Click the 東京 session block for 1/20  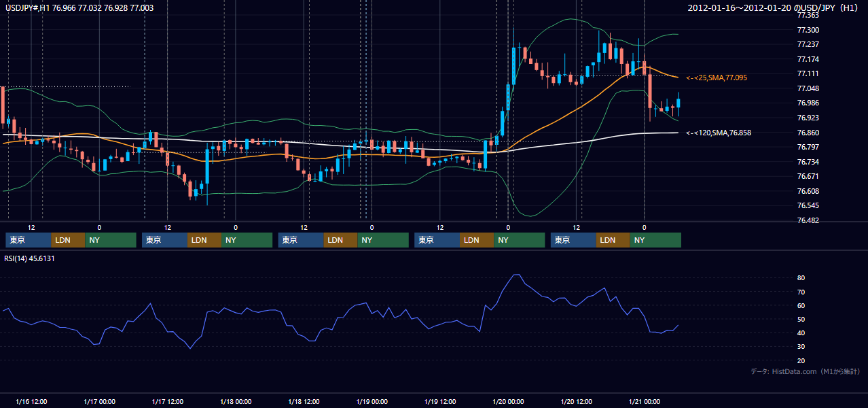pos(574,240)
